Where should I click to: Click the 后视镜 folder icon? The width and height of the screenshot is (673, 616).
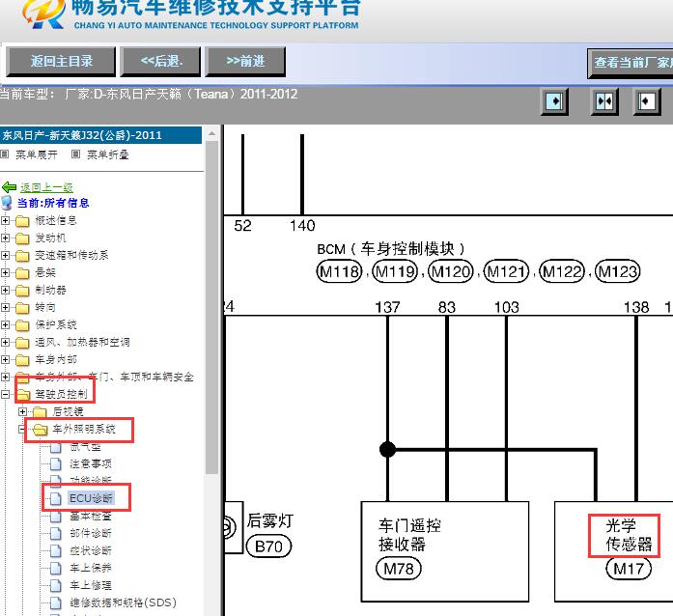[x=40, y=412]
